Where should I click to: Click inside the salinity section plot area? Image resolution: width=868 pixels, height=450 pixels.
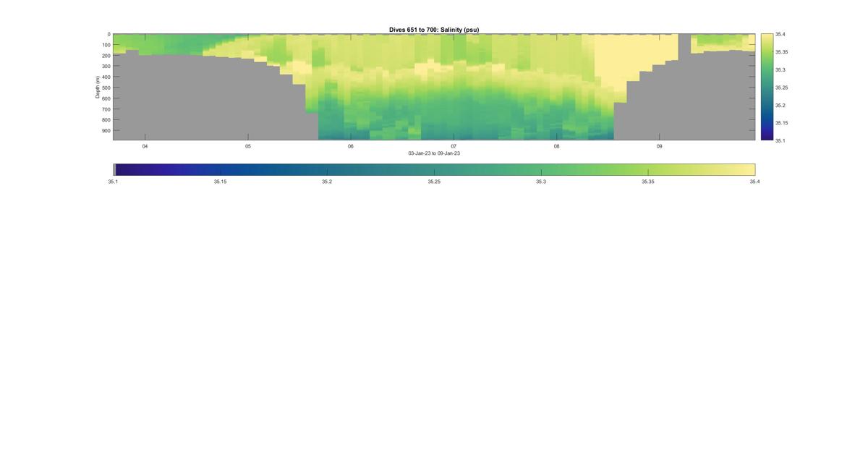coord(434,87)
